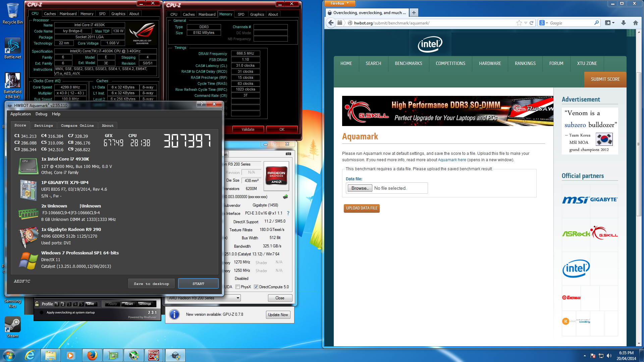Switch to GPU-Z via green card taskbar icon
Viewport: 644px width, 362px height.
click(x=113, y=355)
